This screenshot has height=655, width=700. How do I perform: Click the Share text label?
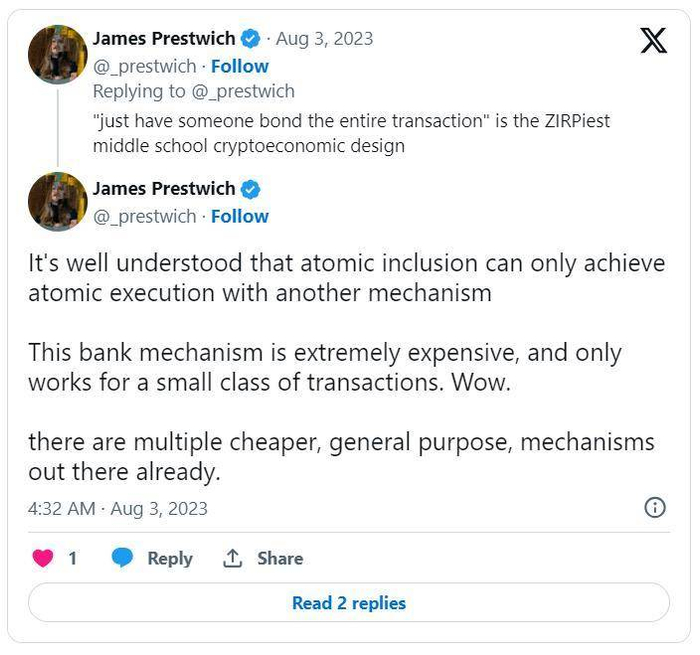click(280, 558)
